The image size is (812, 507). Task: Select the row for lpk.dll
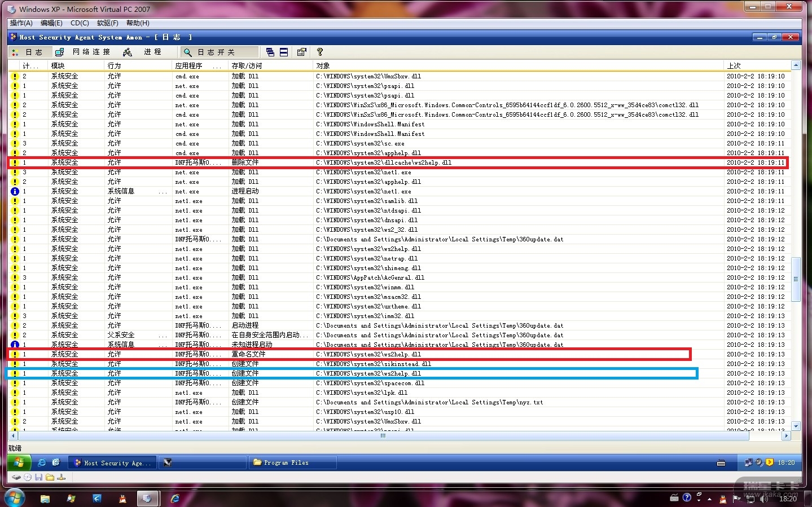[400, 393]
